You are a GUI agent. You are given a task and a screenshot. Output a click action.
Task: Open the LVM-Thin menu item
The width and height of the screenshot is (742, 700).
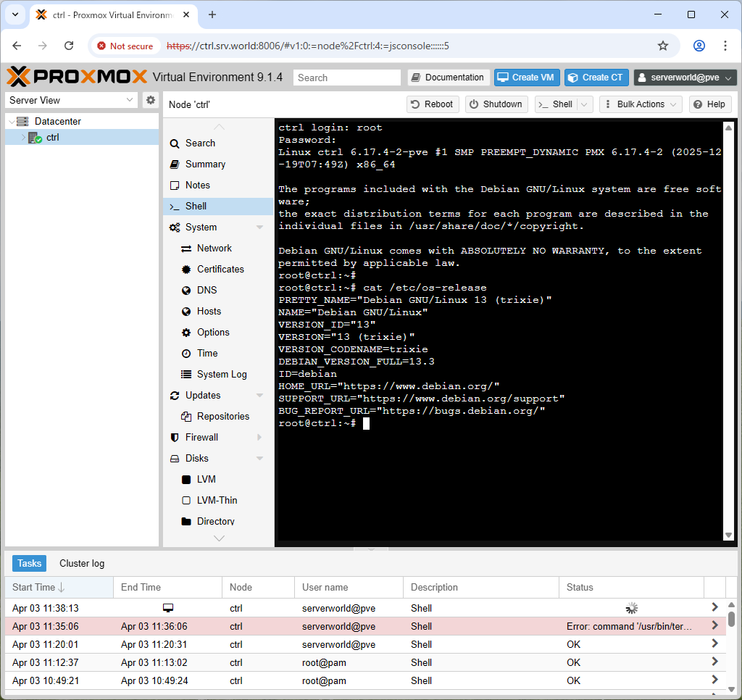point(218,500)
